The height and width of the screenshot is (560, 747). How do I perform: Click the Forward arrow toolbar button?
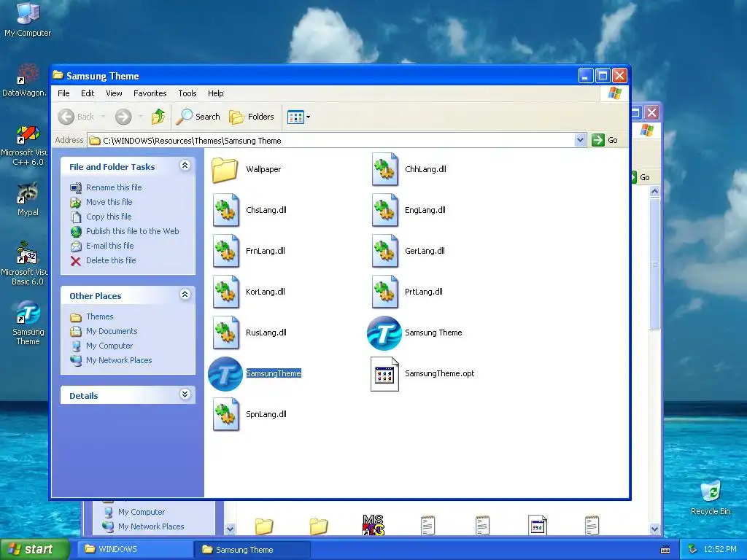[123, 117]
